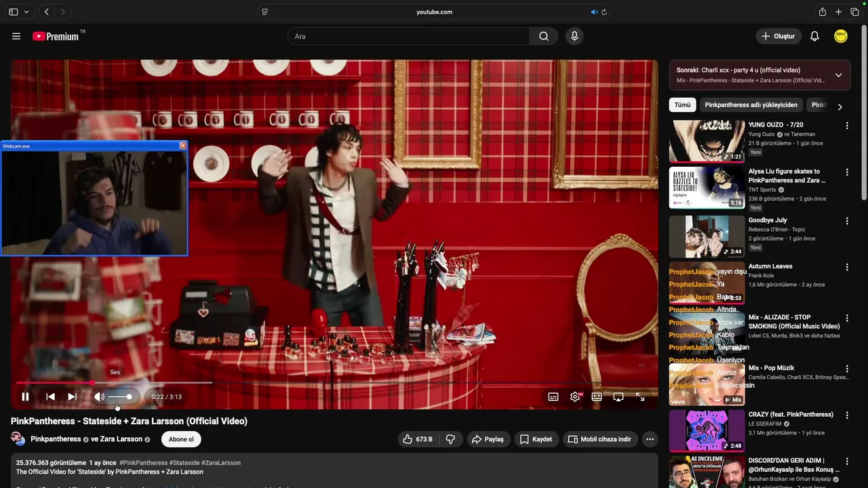Show Safari tab overview
Image resolution: width=868 pixels, height=488 pixels.
click(x=854, y=12)
